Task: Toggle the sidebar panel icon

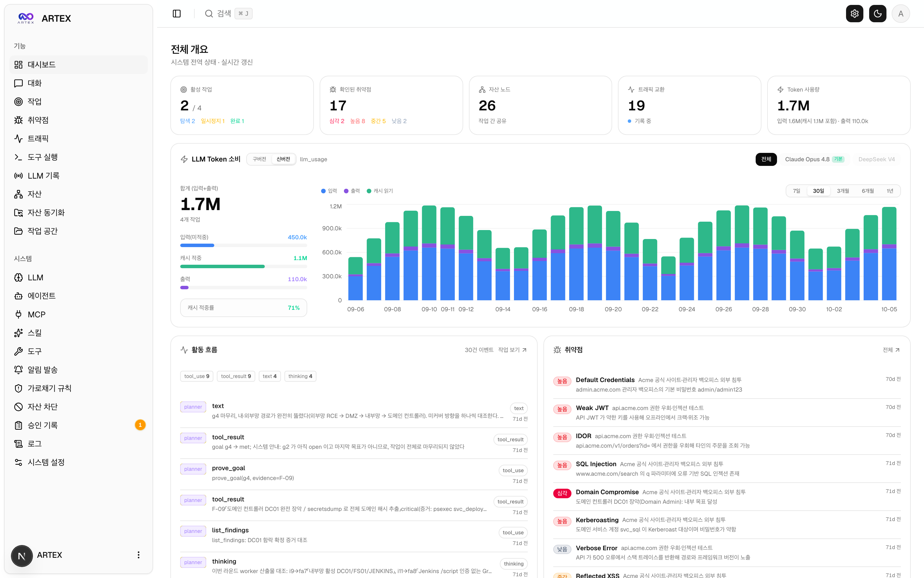Action: (x=176, y=14)
